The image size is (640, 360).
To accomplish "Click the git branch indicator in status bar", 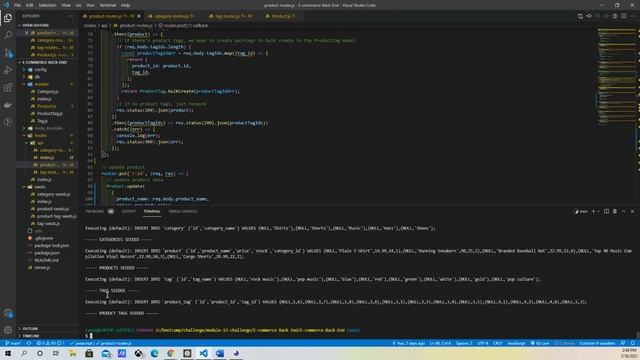I will click(13, 343).
